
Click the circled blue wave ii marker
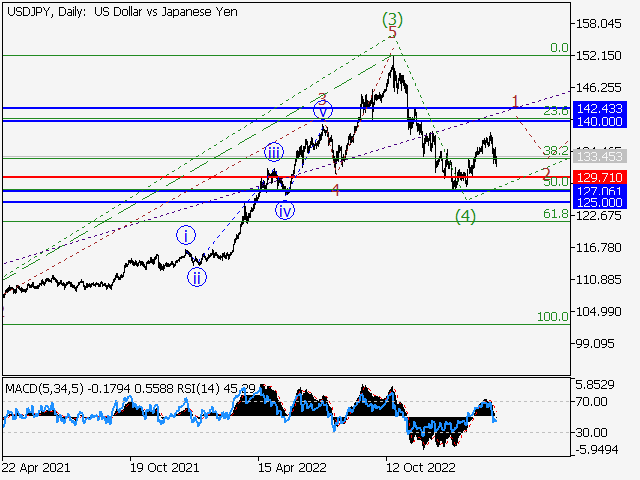click(197, 277)
